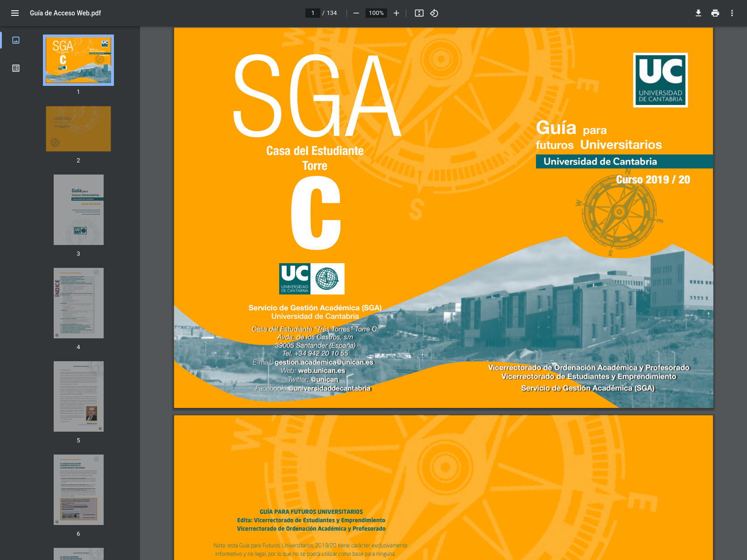
Task: Click the Vicerrectorado de Estudiantes y Emprendimiento line
Action: click(x=589, y=377)
